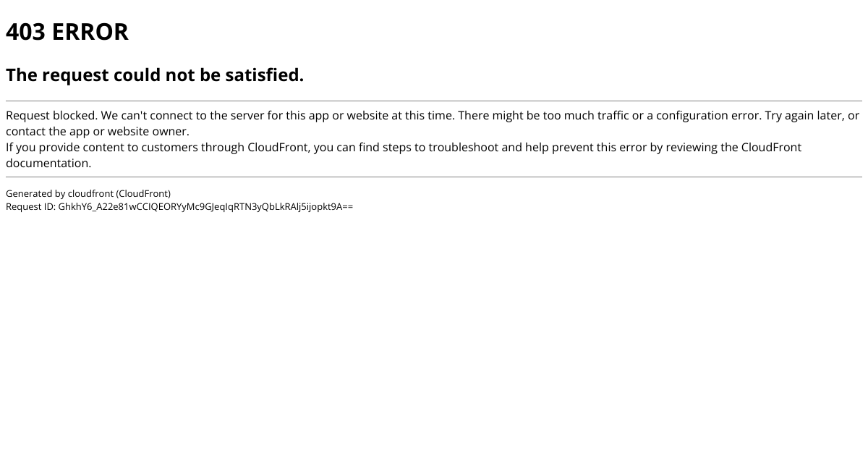Click the word "documentation." on its own line
This screenshot has width=868, height=456.
48,164
